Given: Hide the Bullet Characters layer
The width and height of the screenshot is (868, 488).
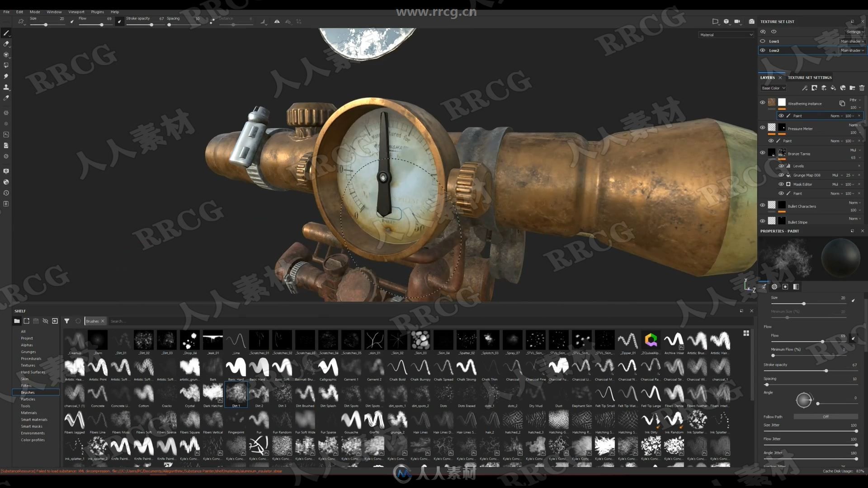Looking at the screenshot, I should (763, 205).
